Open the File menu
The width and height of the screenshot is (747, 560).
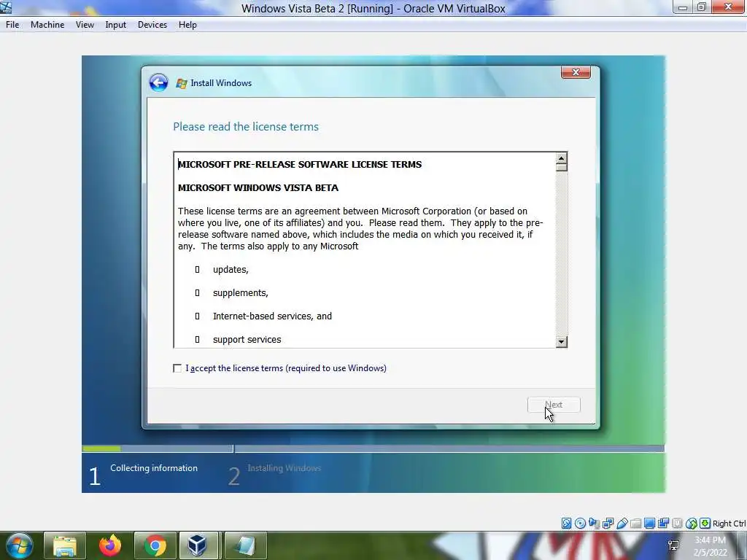(x=12, y=25)
